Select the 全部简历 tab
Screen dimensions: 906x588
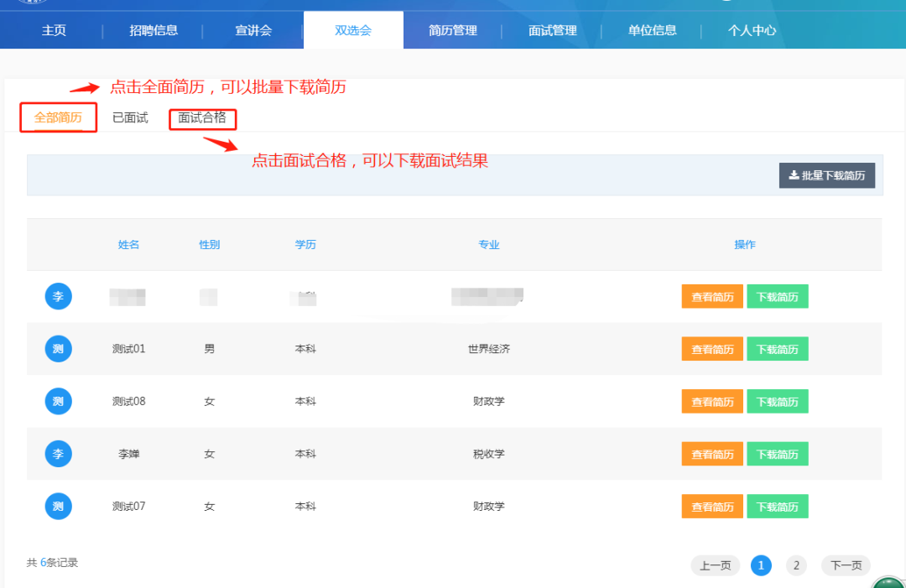pyautogui.click(x=58, y=117)
